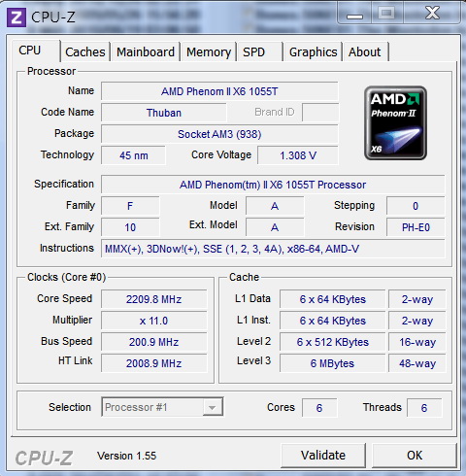Image resolution: width=466 pixels, height=476 pixels.
Task: Click the Stepping value 0
Action: tap(416, 206)
